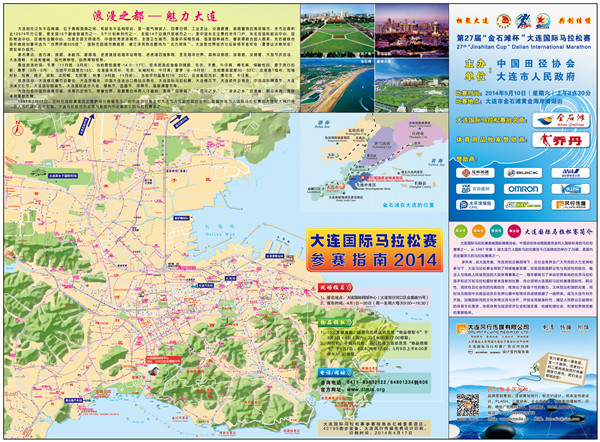Screen dimensions: 600x442
Task: Click the red star athlete logo in header
Action: (x=543, y=21)
